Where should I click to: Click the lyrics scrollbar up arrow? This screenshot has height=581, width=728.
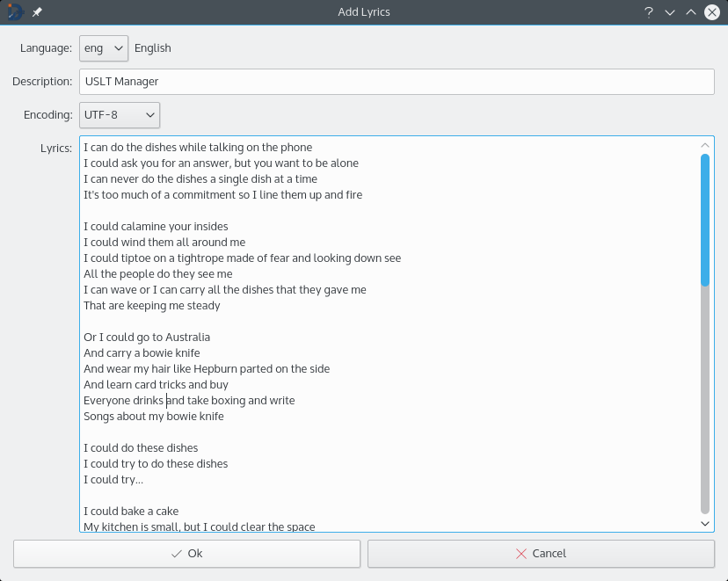coord(705,145)
